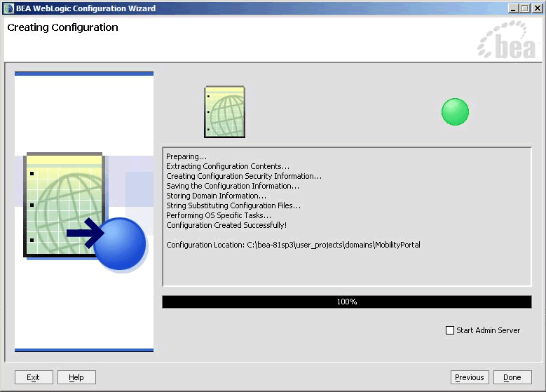The height and width of the screenshot is (392, 546).
Task: Open the Help button
Action: [x=76, y=377]
